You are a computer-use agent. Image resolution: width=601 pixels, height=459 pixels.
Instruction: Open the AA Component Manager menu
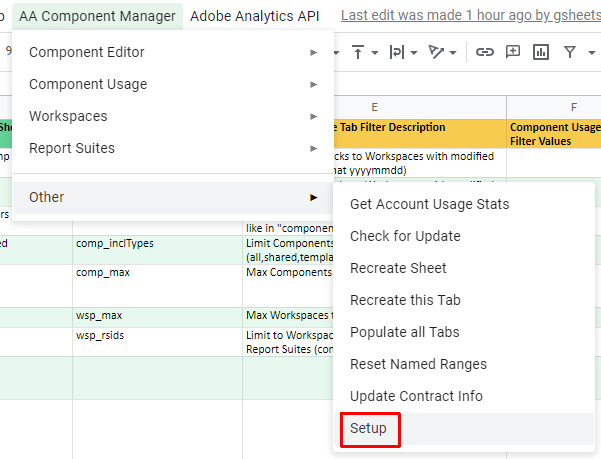click(x=97, y=16)
